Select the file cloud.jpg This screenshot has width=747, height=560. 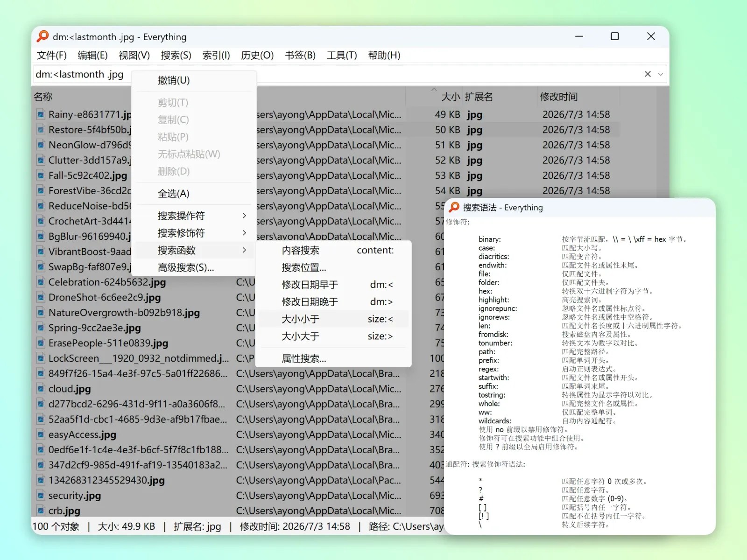coord(70,389)
